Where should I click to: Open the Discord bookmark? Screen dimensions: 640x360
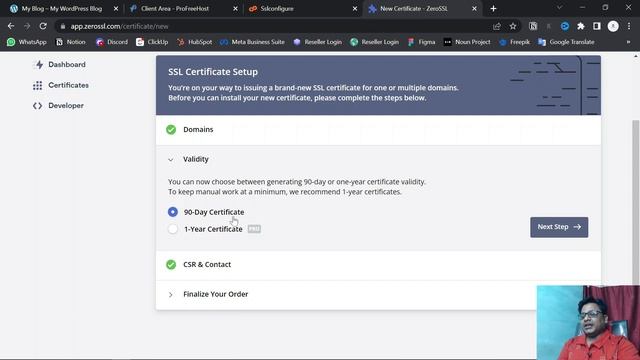click(112, 42)
